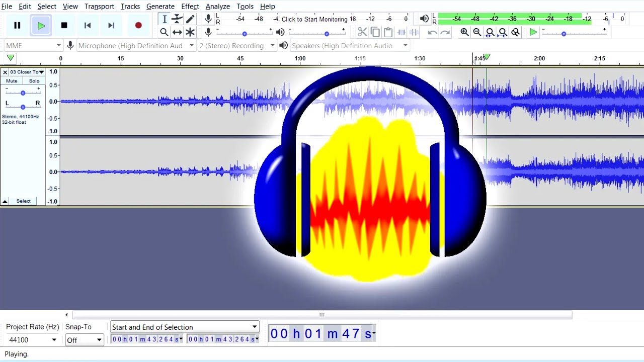The height and width of the screenshot is (362, 644).
Task: Close the 03 Closer To track
Action: [x=5, y=72]
